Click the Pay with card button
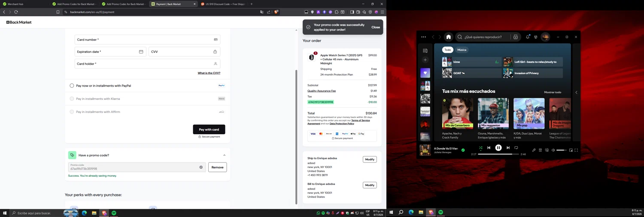The width and height of the screenshot is (644, 217). pos(209,130)
